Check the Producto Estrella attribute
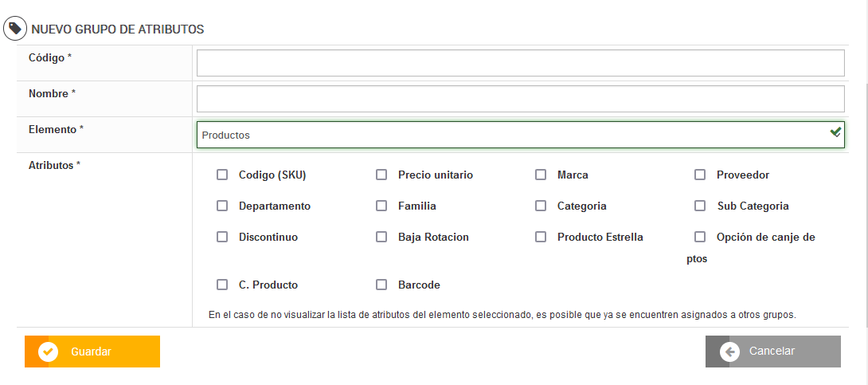Image resolution: width=868 pixels, height=385 pixels. 541,237
